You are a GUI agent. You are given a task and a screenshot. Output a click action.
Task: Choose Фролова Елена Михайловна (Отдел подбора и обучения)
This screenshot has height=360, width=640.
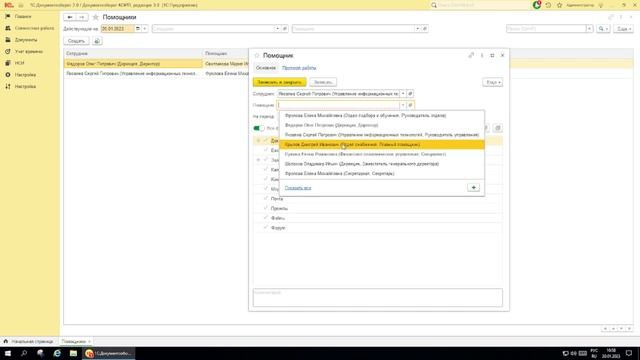382,116
